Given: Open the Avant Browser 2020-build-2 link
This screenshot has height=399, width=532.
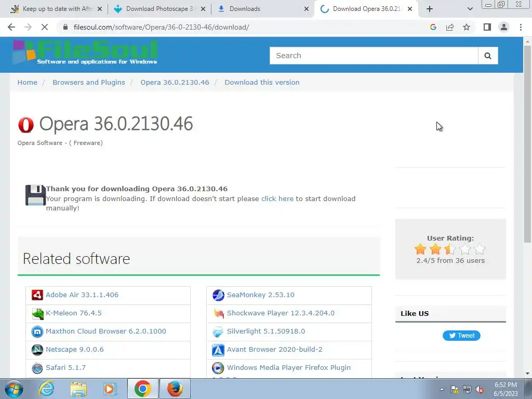Looking at the screenshot, I should pos(274,350).
